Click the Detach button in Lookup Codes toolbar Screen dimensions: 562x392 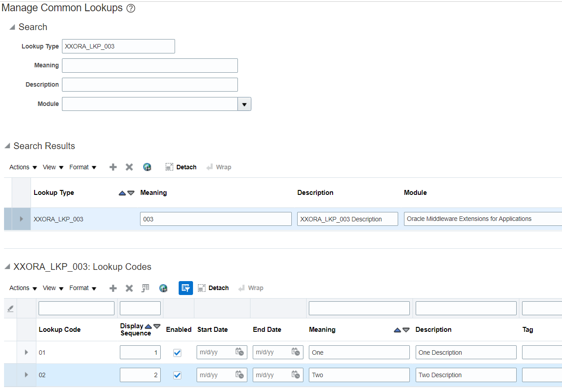[x=213, y=288]
